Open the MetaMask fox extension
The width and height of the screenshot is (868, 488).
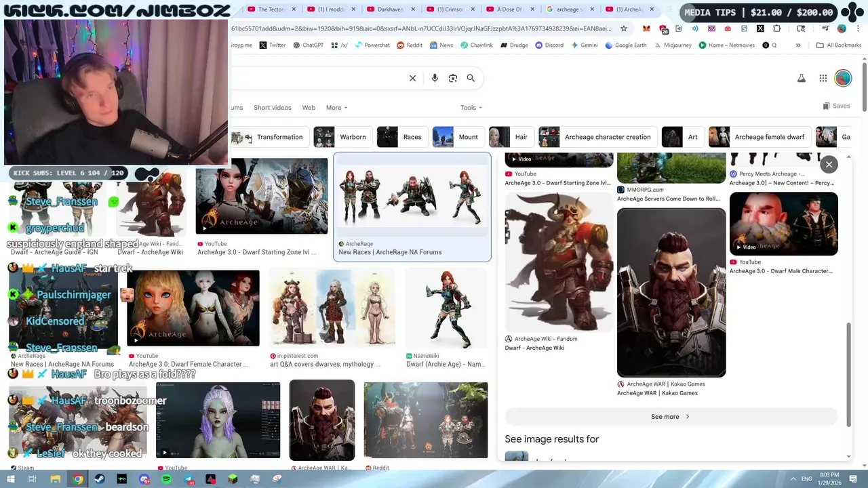pos(646,28)
